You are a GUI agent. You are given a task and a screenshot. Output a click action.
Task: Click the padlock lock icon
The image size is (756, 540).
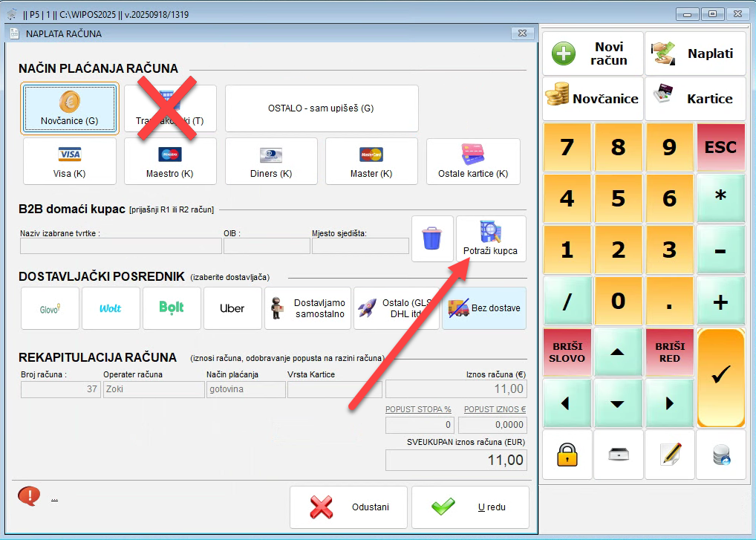567,455
